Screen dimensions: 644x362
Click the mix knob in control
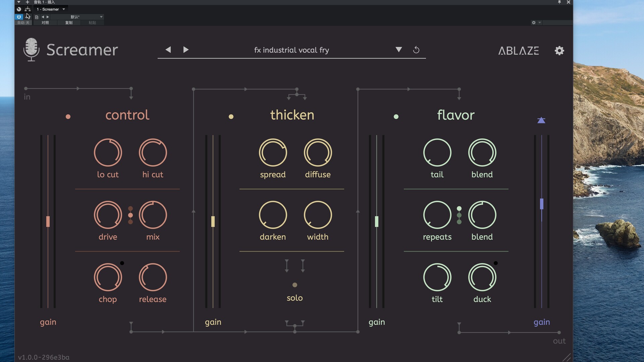click(x=153, y=215)
